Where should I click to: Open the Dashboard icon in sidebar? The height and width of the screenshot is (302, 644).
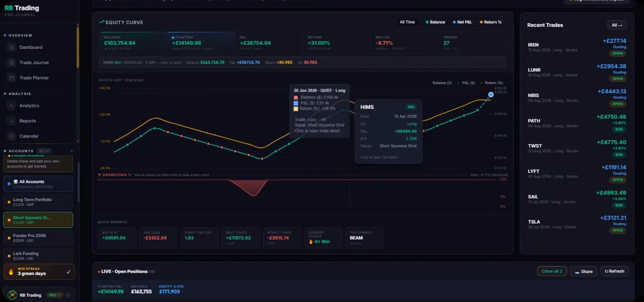coord(12,47)
